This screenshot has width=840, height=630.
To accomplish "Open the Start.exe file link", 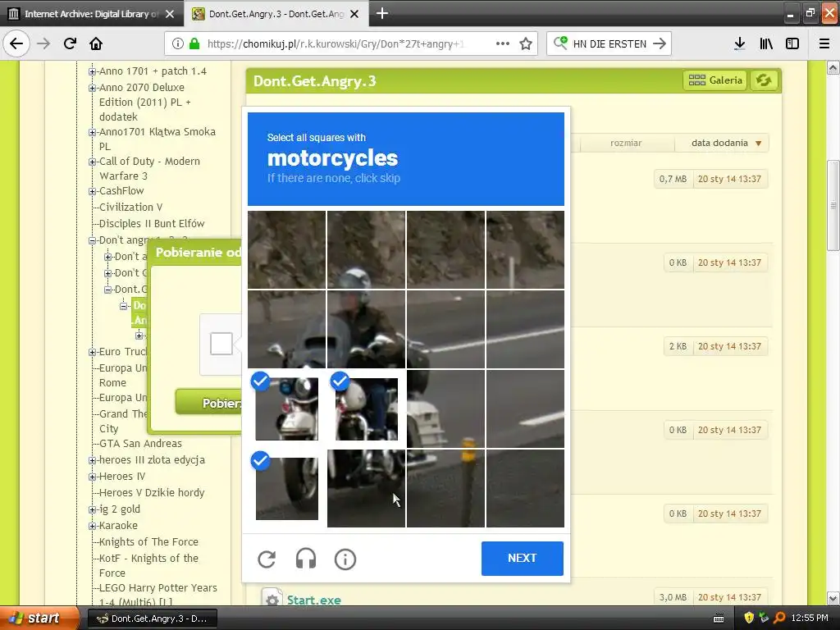I will 314,600.
